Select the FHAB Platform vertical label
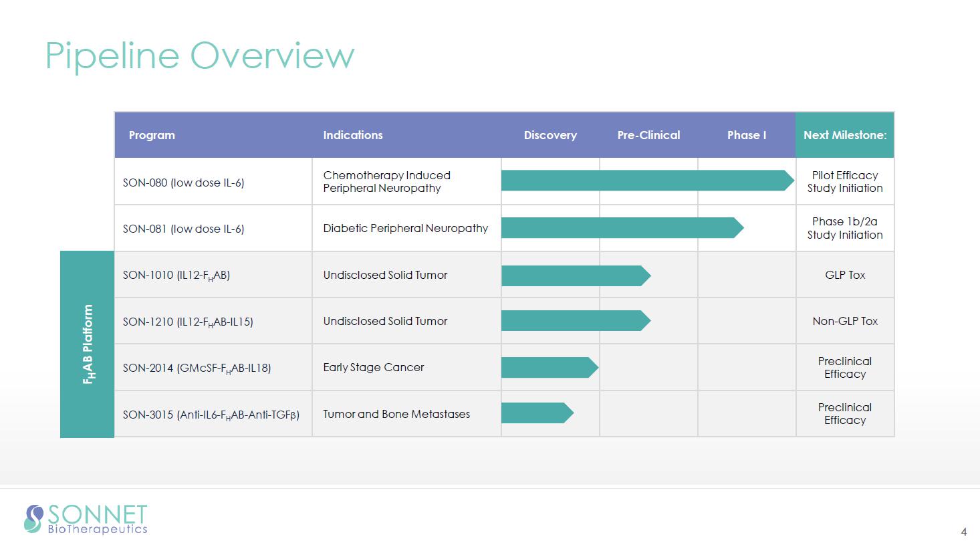The image size is (980, 551). point(88,344)
